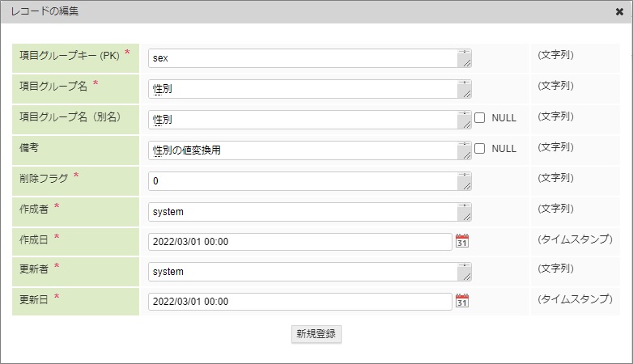The image size is (633, 364).
Task: Click resize handle of 備考 textarea
Action: (466, 155)
